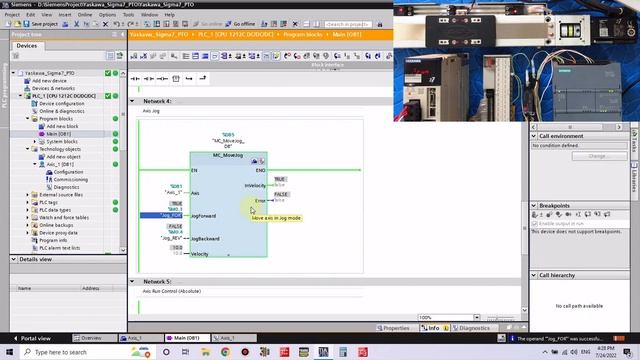This screenshot has height=360, width=640.
Task: Collapse the PLC_1 tree node
Action: pyautogui.click(x=20, y=96)
